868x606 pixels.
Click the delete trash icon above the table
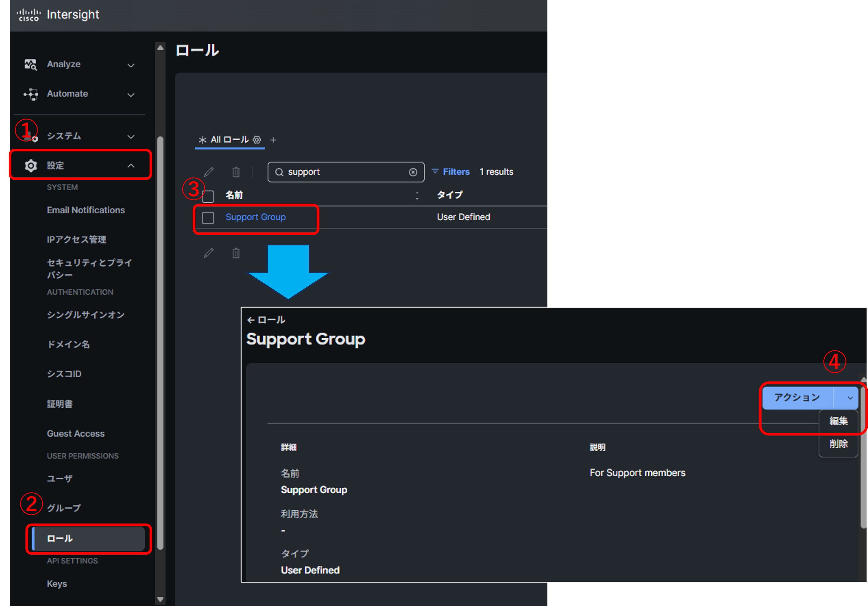click(236, 172)
